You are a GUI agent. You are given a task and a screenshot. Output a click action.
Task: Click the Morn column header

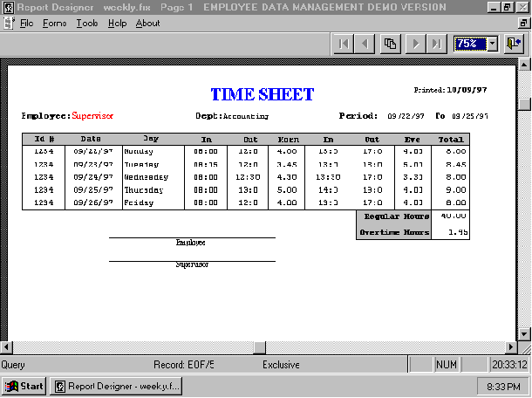(289, 140)
